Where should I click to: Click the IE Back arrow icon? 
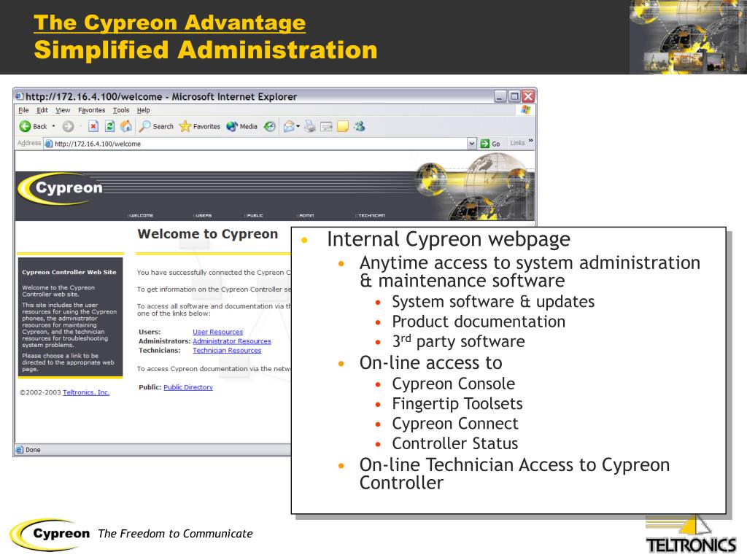pos(25,126)
